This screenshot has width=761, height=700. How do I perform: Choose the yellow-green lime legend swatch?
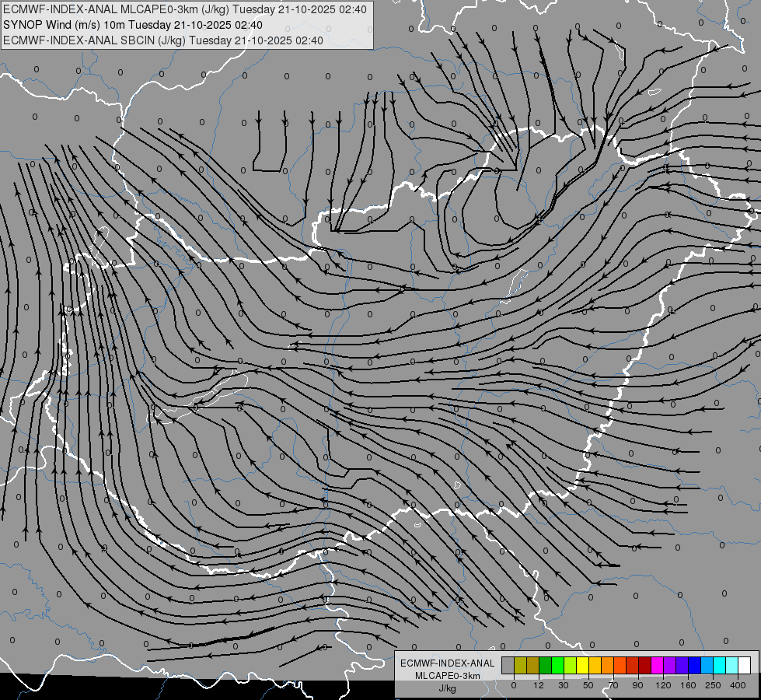pyautogui.click(x=571, y=665)
